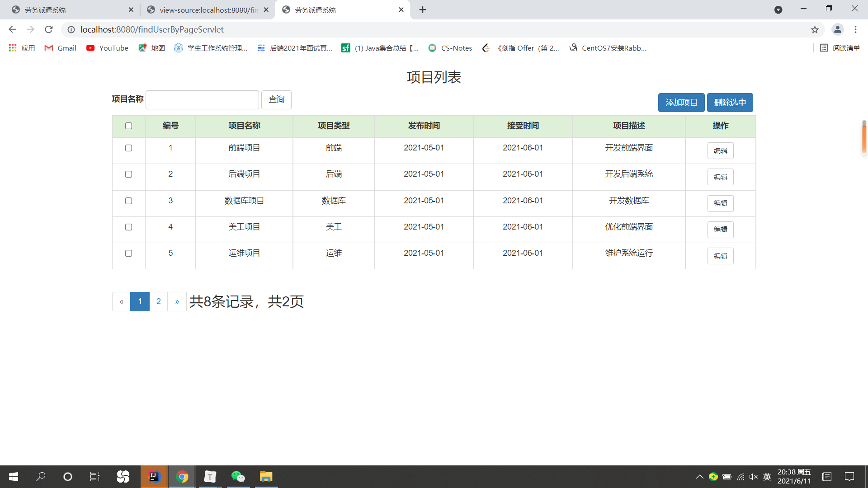868x488 pixels.
Task: Click the site info icon in address bar
Action: 71,29
